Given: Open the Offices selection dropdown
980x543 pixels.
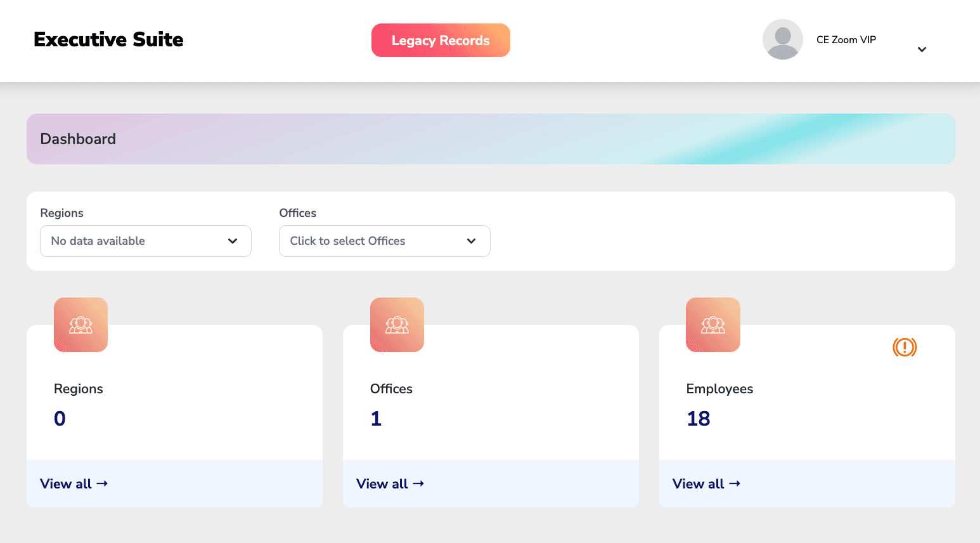Looking at the screenshot, I should pos(384,241).
